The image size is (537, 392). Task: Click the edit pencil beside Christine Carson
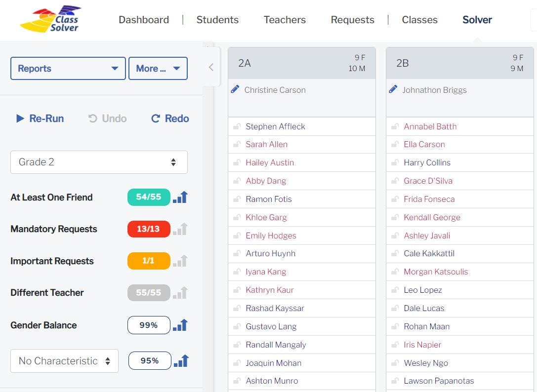[x=236, y=89]
